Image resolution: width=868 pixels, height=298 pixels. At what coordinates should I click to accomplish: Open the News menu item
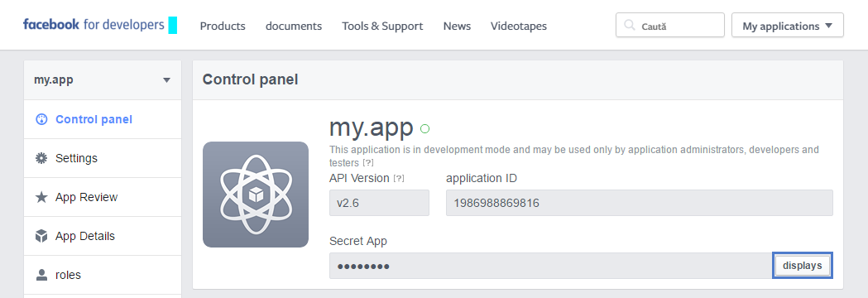pos(458,26)
